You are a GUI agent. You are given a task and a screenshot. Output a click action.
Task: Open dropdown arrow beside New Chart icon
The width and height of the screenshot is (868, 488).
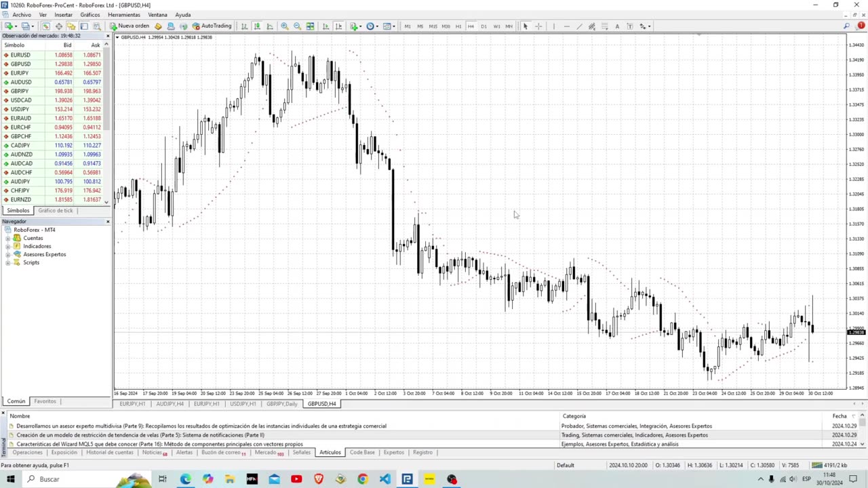coord(16,26)
